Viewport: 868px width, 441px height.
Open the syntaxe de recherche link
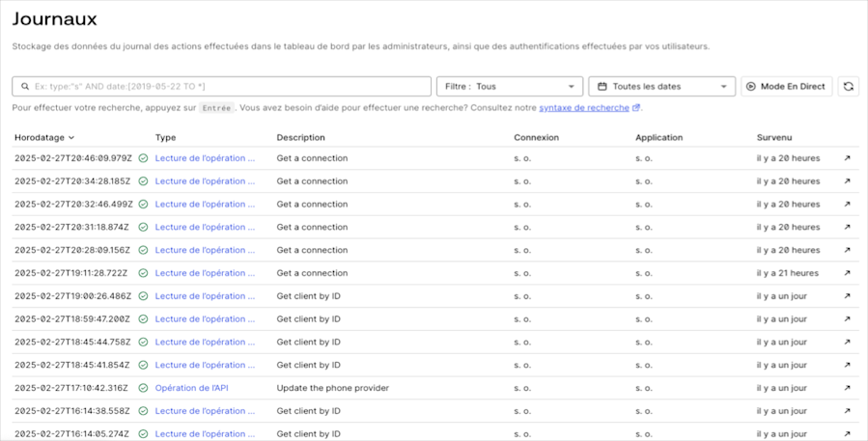[x=584, y=108]
